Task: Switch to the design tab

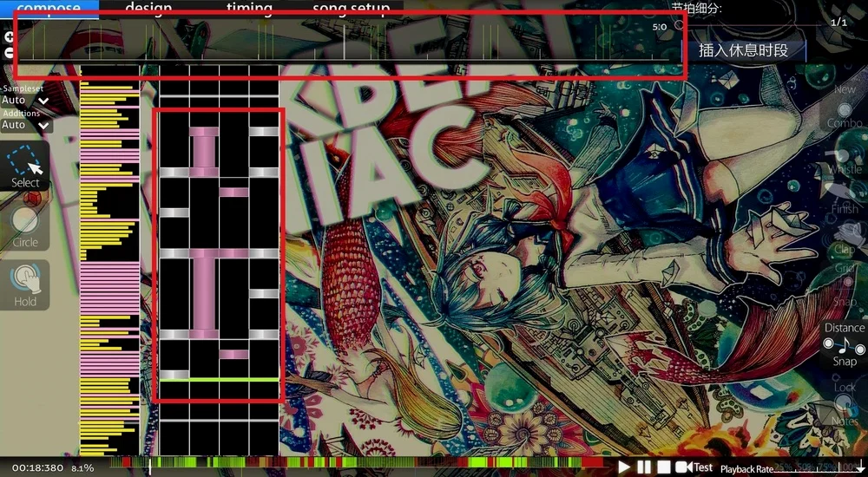Action: click(148, 9)
